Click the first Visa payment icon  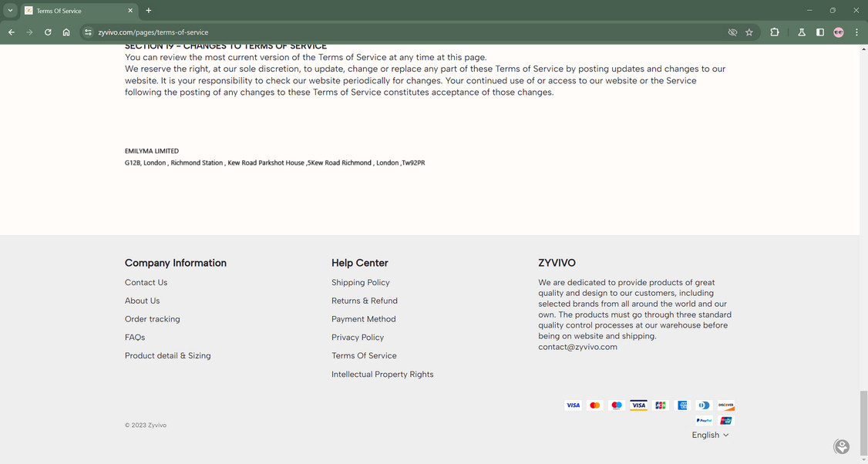[x=573, y=405]
